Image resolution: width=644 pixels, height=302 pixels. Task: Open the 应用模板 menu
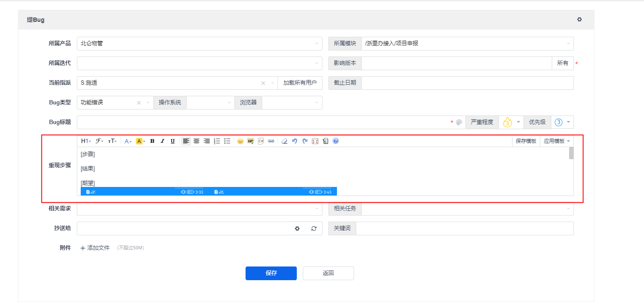(x=556, y=141)
